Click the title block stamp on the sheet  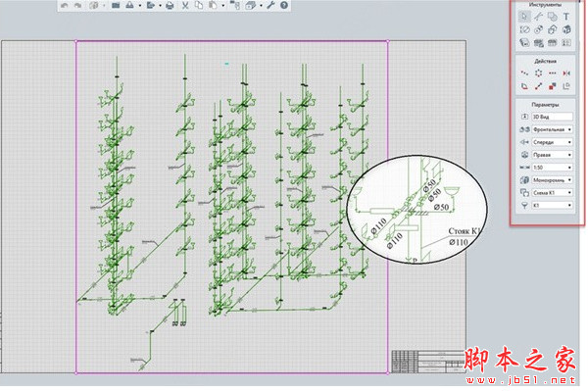(x=428, y=362)
